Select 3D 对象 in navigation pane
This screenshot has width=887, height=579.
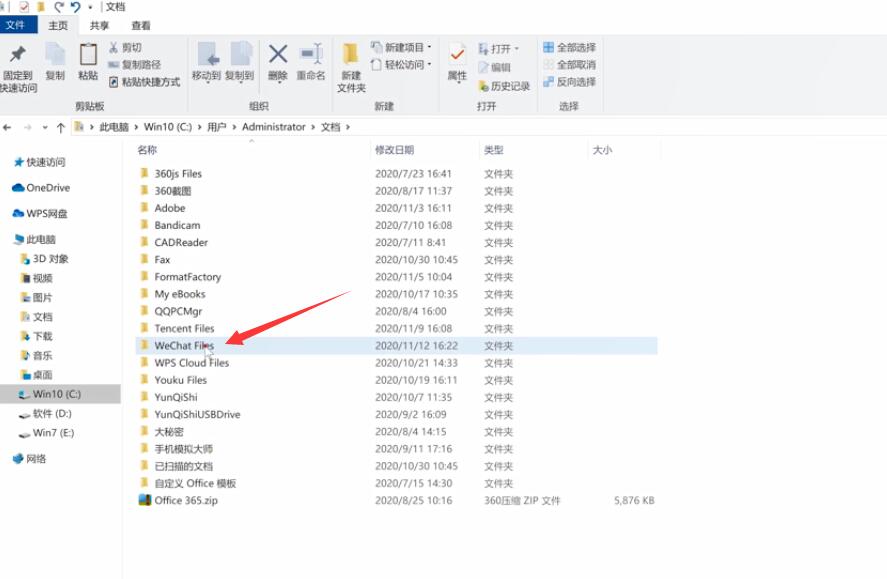click(x=44, y=259)
